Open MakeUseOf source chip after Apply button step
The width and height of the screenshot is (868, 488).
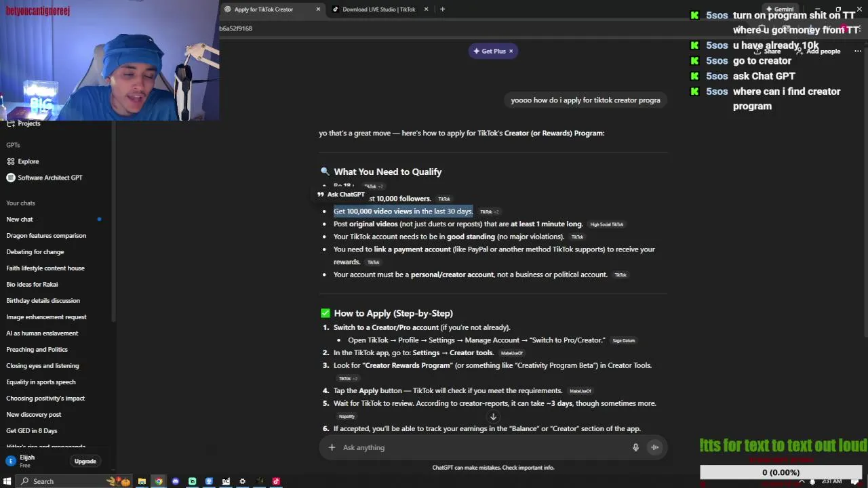(580, 391)
